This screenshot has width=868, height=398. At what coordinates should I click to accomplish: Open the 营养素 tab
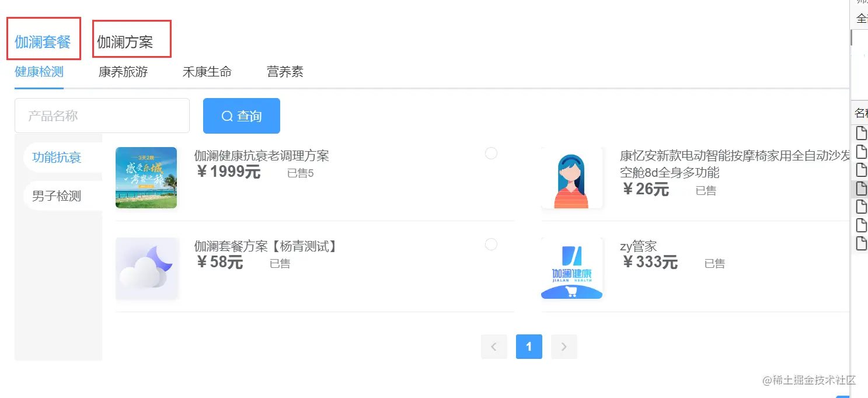click(x=285, y=72)
